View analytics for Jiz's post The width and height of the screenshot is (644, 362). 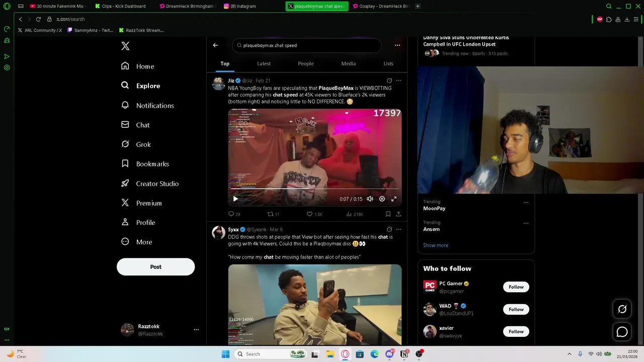point(354,214)
